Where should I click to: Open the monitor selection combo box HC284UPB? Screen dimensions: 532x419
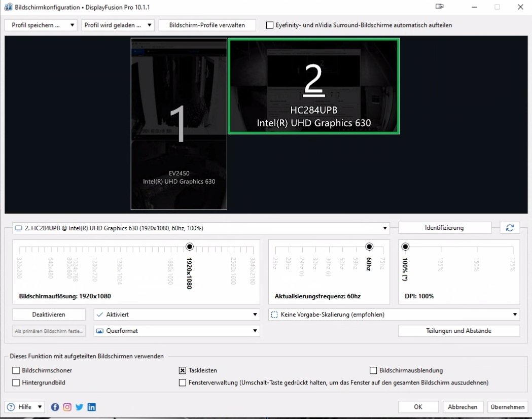point(201,228)
